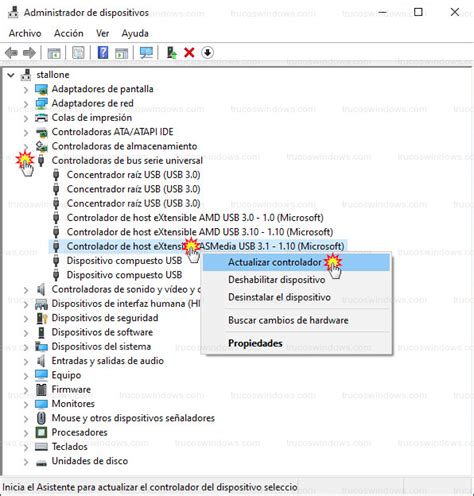Open the Acción menu
The height and width of the screenshot is (496, 474).
[x=69, y=33]
